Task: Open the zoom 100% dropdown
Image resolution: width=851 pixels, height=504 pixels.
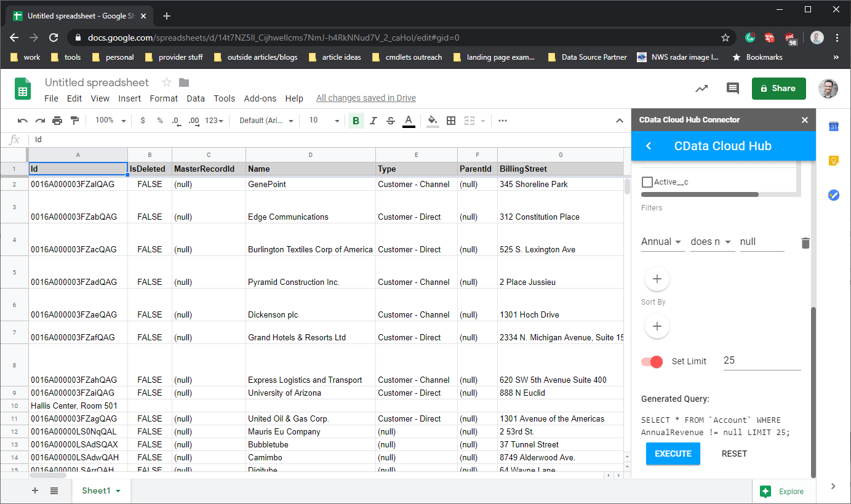Action: click(111, 121)
